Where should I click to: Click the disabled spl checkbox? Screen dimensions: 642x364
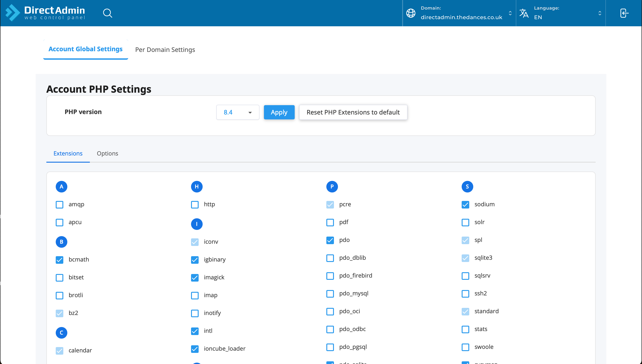[465, 240]
